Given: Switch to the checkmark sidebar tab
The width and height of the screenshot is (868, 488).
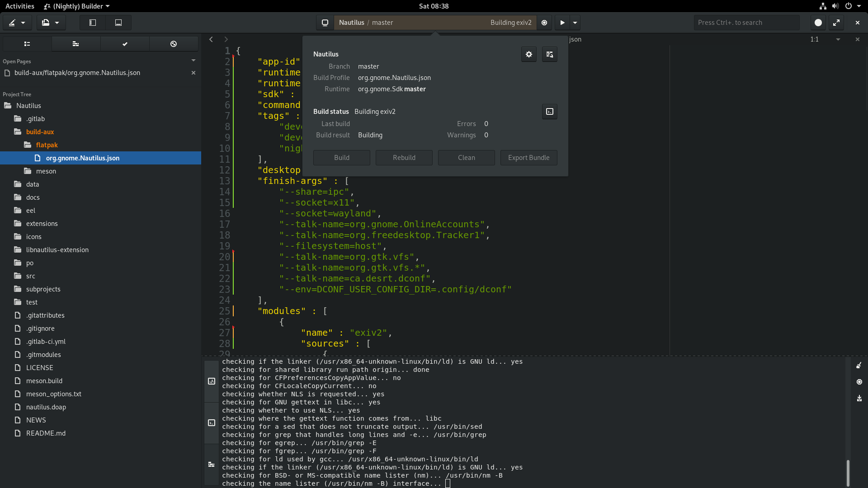Looking at the screenshot, I should point(125,44).
